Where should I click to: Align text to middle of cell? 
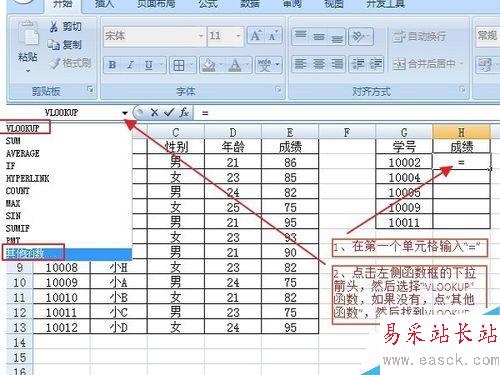tap(319, 36)
